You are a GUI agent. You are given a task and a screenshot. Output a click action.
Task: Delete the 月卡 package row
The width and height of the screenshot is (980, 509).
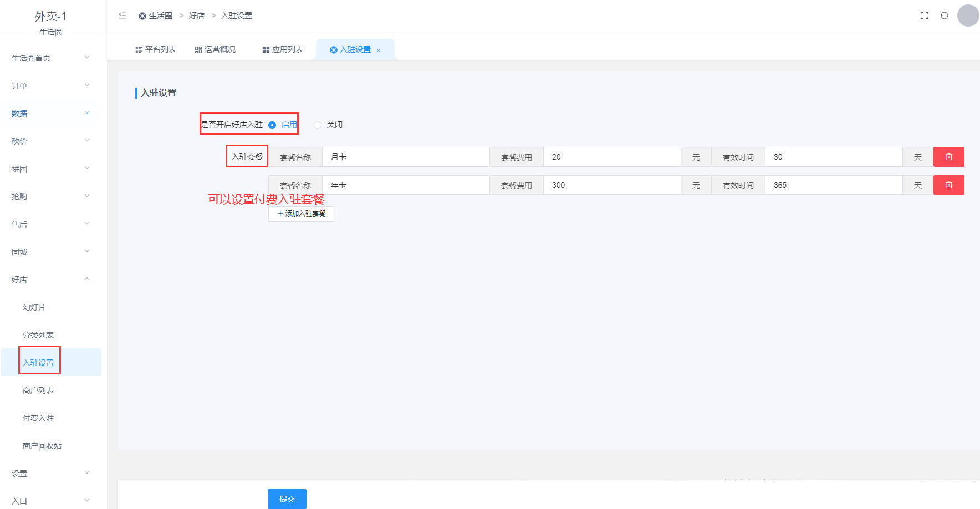949,157
